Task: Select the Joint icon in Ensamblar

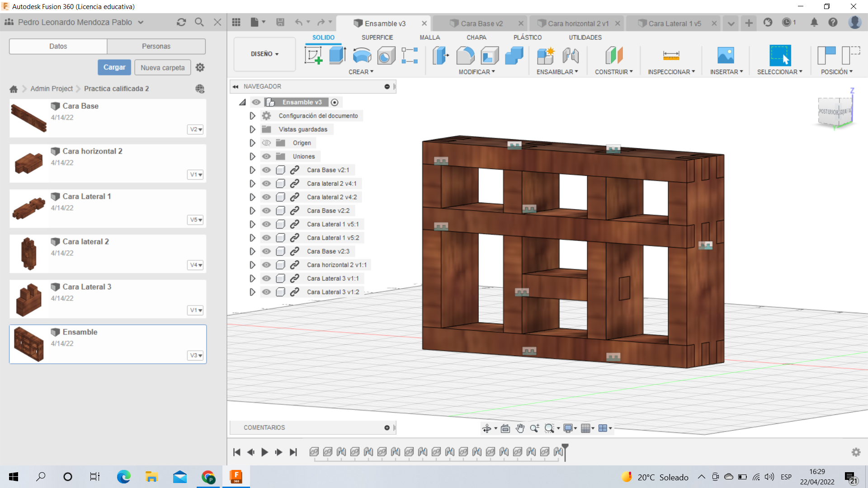Action: [570, 56]
